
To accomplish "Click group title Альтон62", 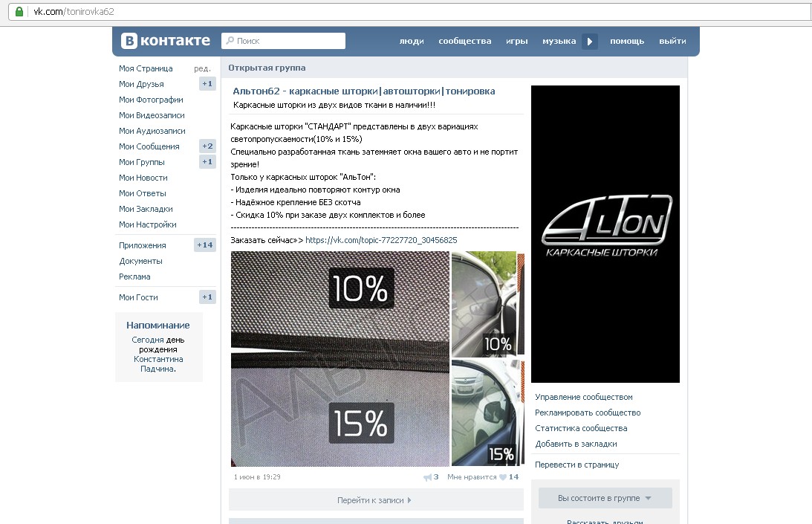I will [x=363, y=91].
